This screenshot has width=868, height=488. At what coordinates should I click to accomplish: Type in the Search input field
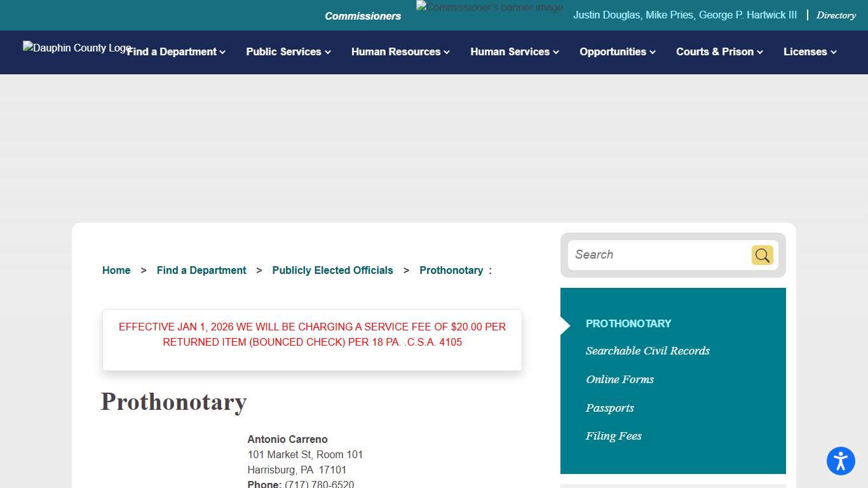[x=658, y=255]
